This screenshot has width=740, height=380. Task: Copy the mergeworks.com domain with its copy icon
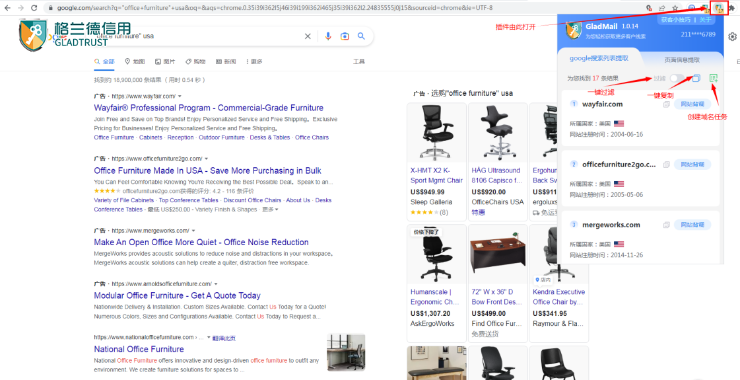[666, 225]
